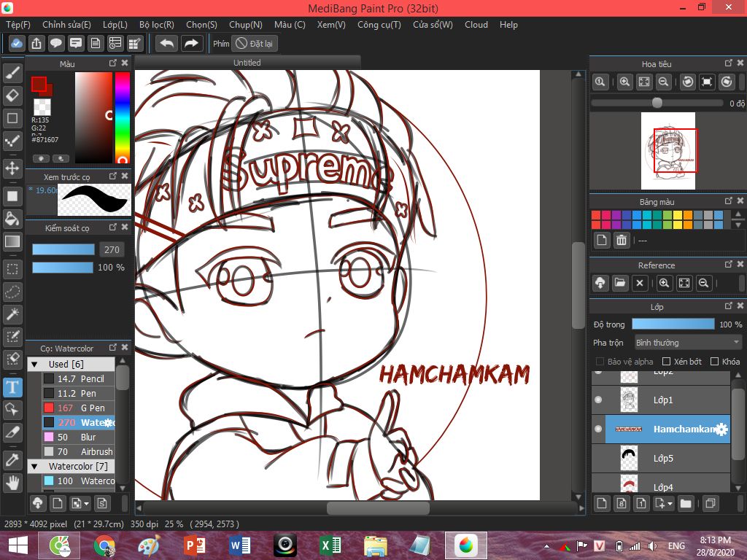Add new layer icon in layer panel
The width and height of the screenshot is (747, 560).
pos(602,503)
